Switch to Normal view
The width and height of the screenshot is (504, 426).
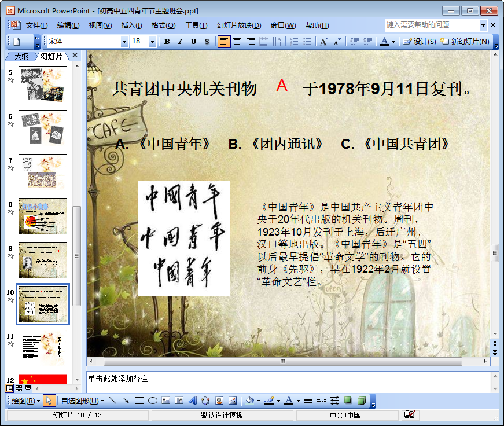point(9,388)
